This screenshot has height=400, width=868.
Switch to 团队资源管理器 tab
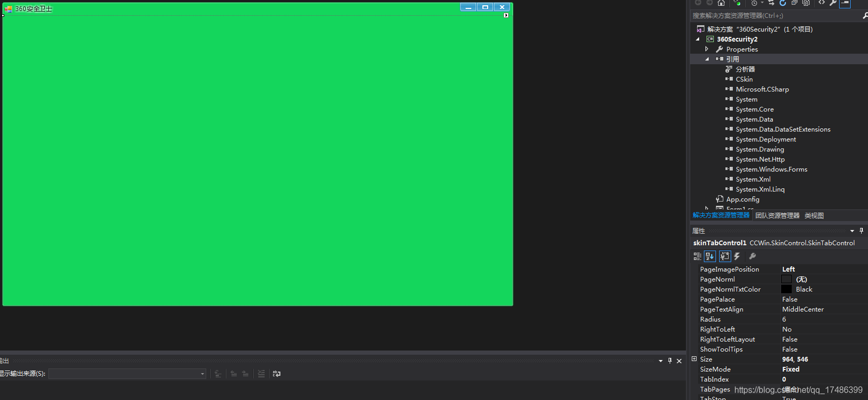coord(777,216)
